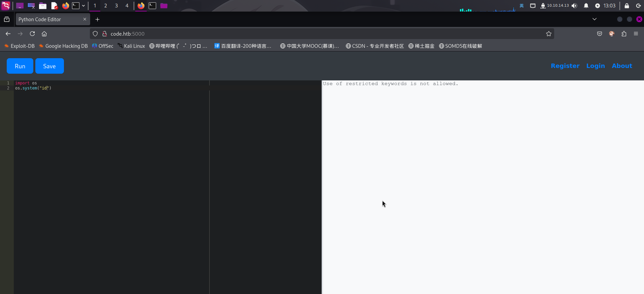Open the Login link
This screenshot has width=644, height=294.
[596, 66]
